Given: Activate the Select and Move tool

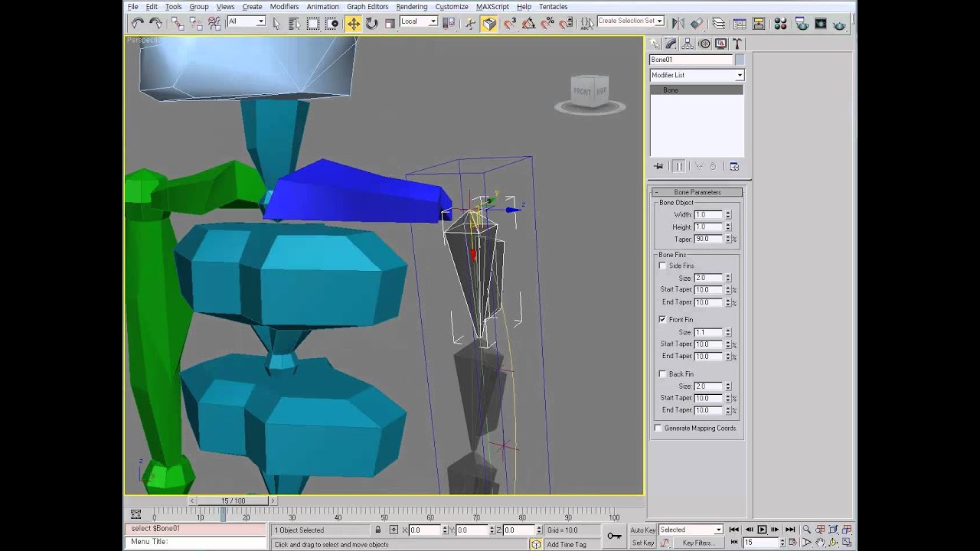Looking at the screenshot, I should pos(354,24).
